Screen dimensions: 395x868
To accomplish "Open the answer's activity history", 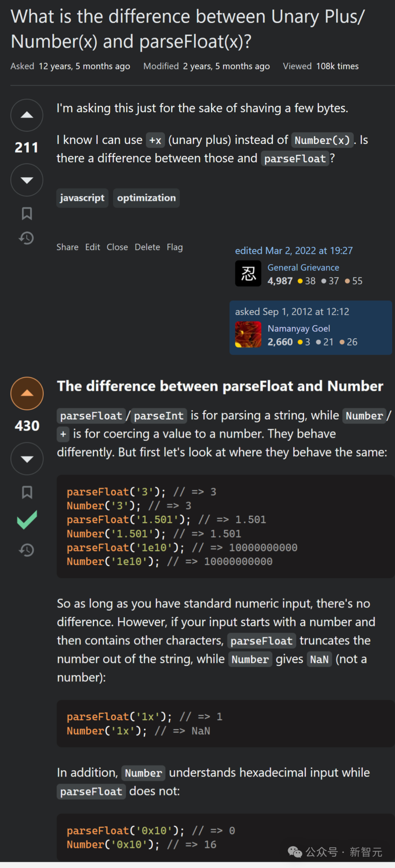I will click(27, 550).
